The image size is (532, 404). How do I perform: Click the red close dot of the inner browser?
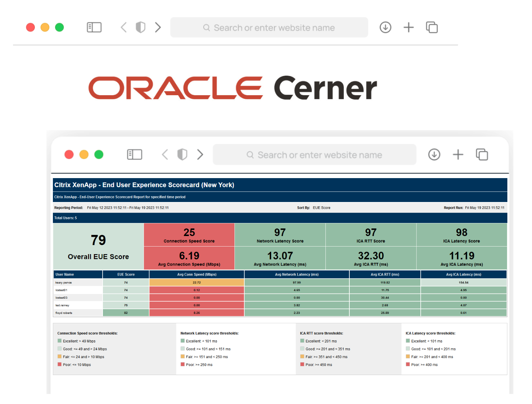point(69,155)
